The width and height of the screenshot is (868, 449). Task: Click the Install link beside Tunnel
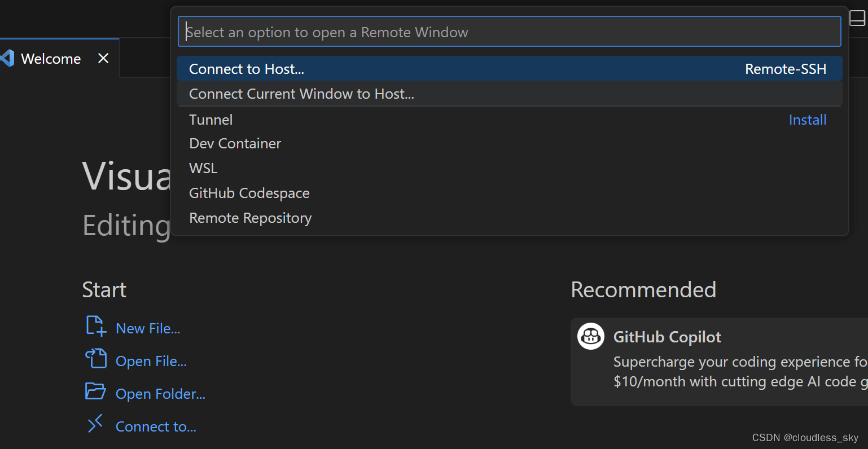click(808, 120)
